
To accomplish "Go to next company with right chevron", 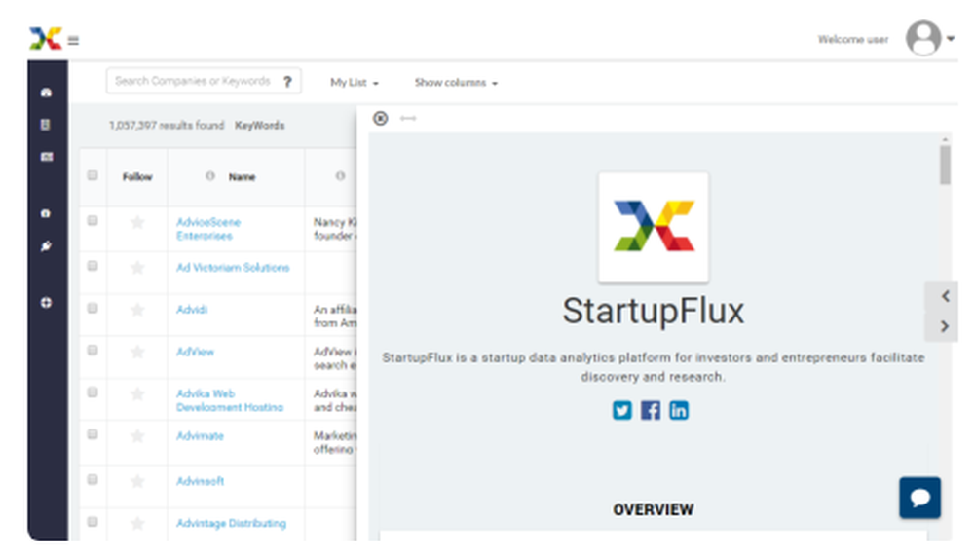I will 945,326.
